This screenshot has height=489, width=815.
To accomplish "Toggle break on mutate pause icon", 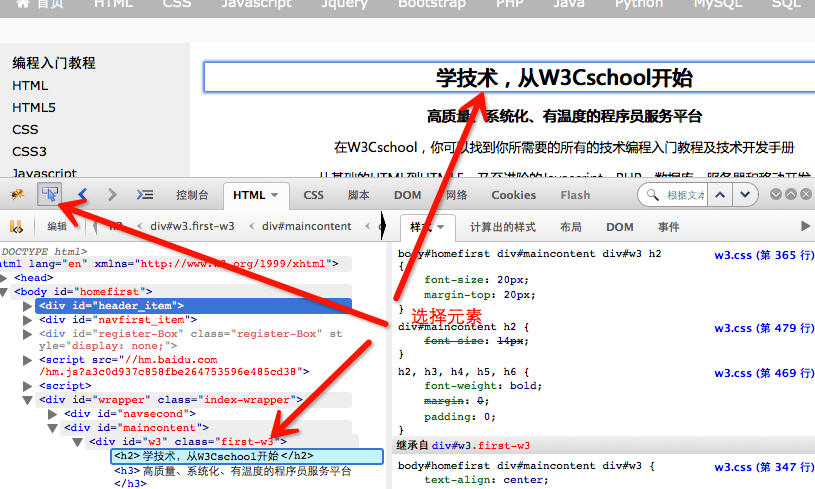I will (16, 227).
